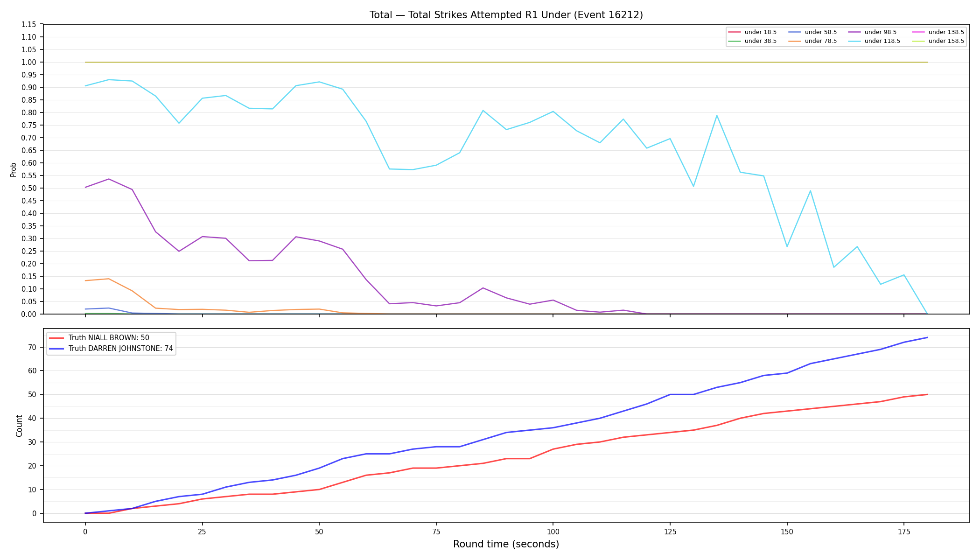The width and height of the screenshot is (980, 560).
Task: Click the "70" Count axis tick
Action: [33, 347]
